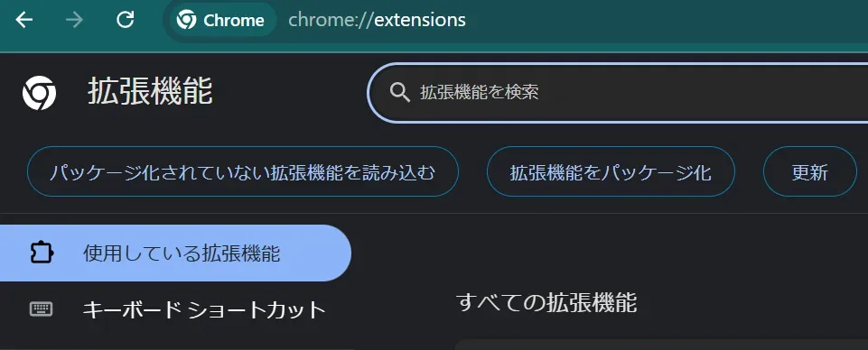Viewport: 868px width, 350px height.
Task: Click the magnifier icon in search box
Action: [x=400, y=92]
